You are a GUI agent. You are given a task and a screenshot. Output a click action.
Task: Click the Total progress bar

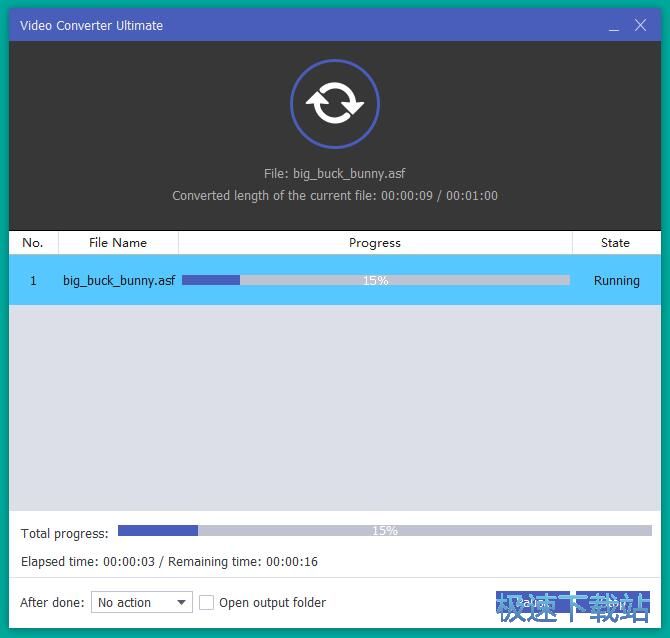click(x=385, y=530)
